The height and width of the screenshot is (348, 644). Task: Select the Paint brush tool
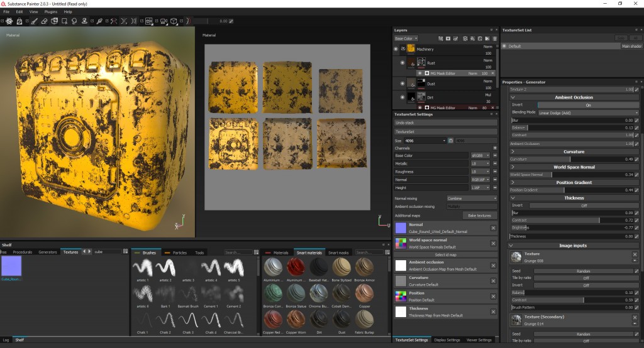(35, 21)
